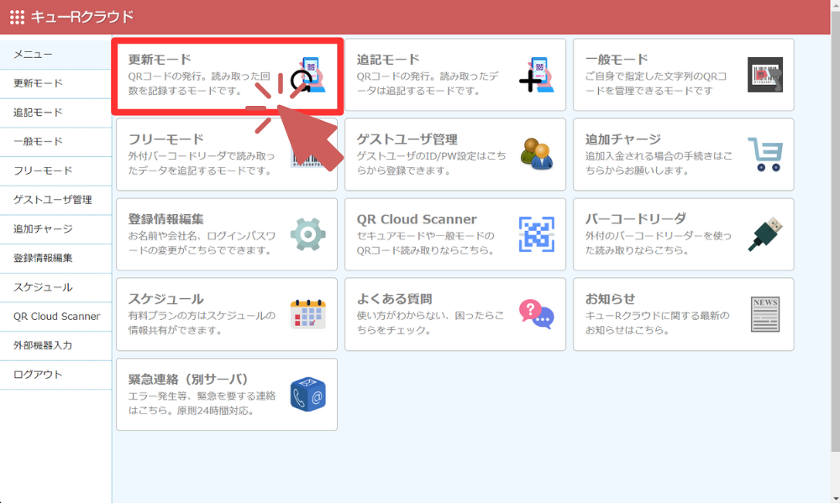Click the page vertical scrollbar
Screen dimensions: 840x504
(x=835, y=230)
